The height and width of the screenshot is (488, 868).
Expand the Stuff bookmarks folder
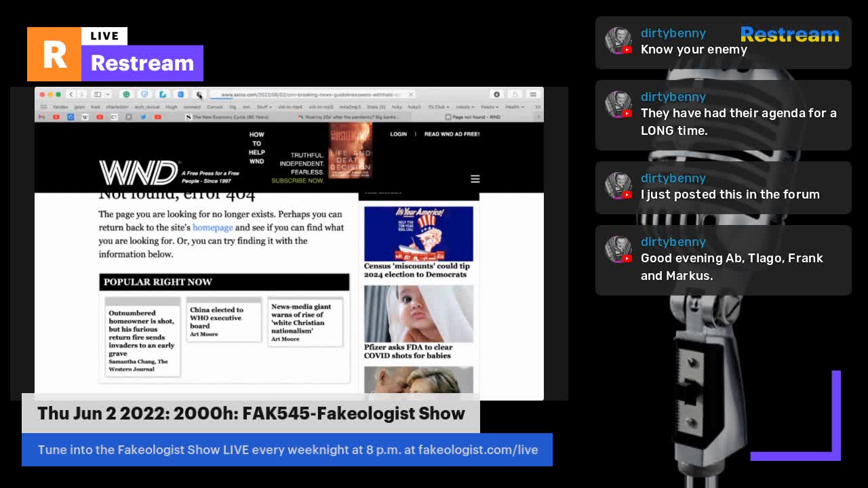[x=264, y=106]
